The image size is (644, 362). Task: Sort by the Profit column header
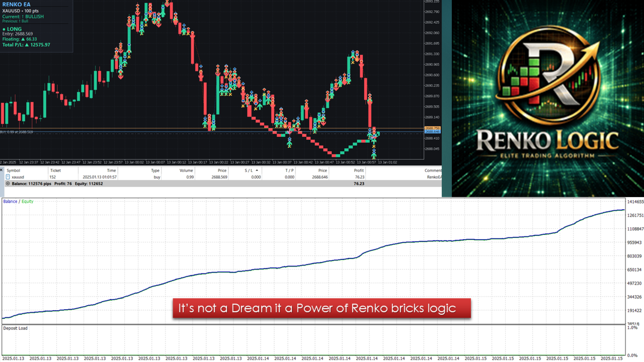(359, 170)
